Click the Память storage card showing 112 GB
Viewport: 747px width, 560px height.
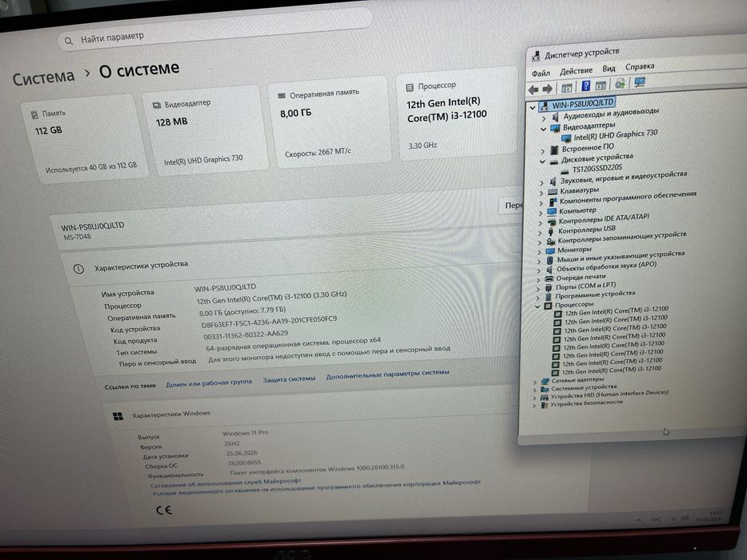(x=85, y=138)
